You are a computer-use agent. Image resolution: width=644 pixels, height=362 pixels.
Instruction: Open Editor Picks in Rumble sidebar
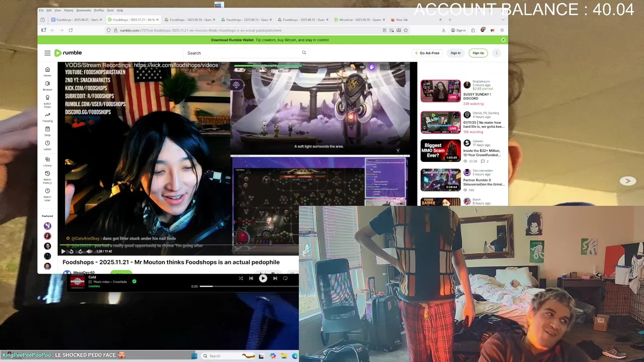[47, 102]
